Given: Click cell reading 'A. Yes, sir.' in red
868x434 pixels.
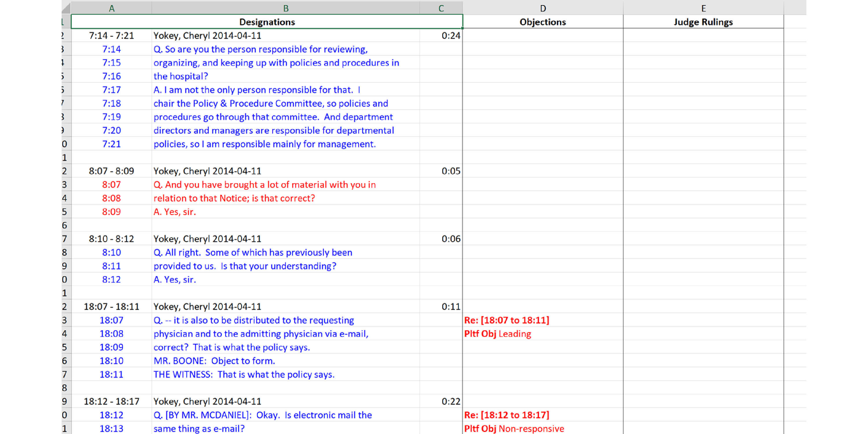Looking at the screenshot, I should click(174, 212).
